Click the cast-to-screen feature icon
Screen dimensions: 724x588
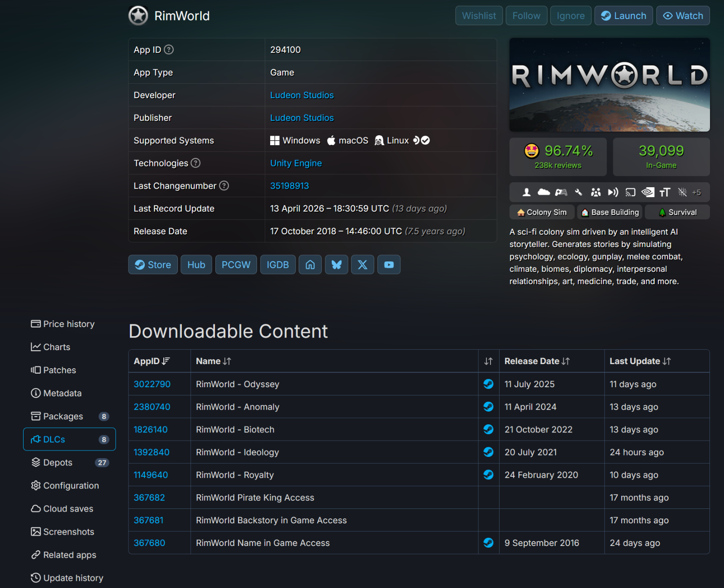pyautogui.click(x=630, y=192)
